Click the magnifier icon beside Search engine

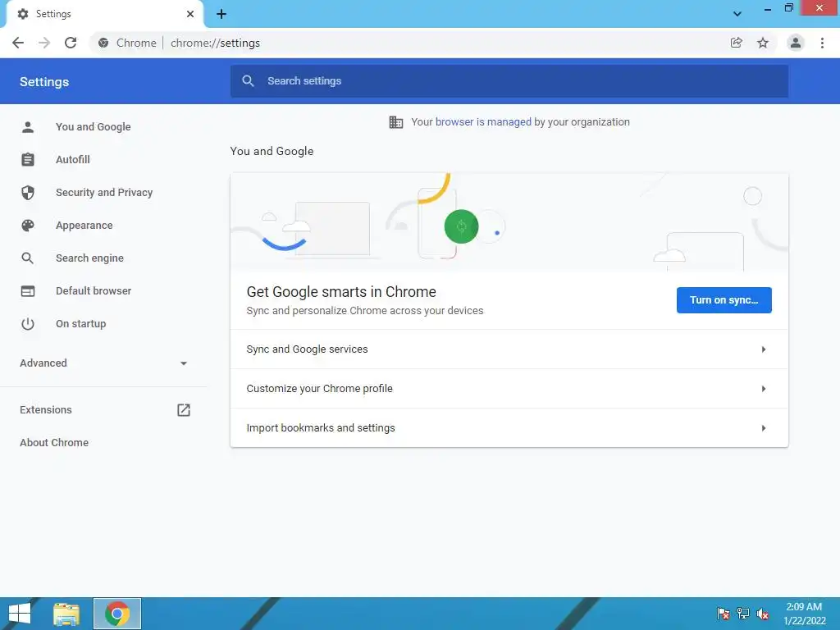pos(28,258)
